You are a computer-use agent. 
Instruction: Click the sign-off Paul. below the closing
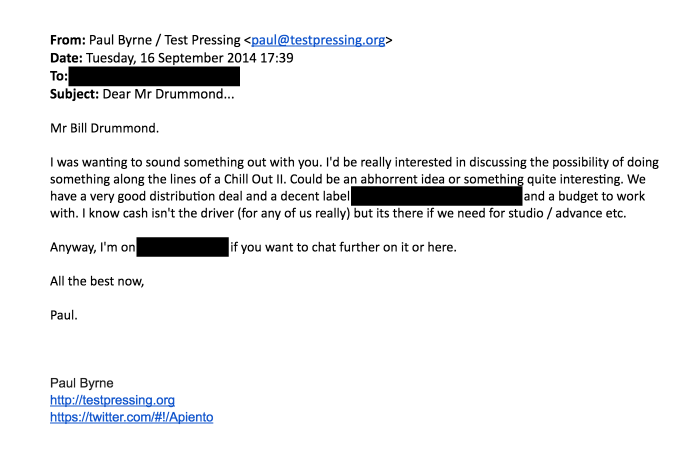[63, 315]
